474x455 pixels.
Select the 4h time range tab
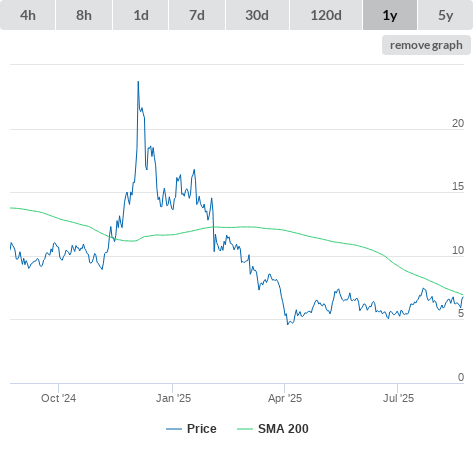(28, 15)
